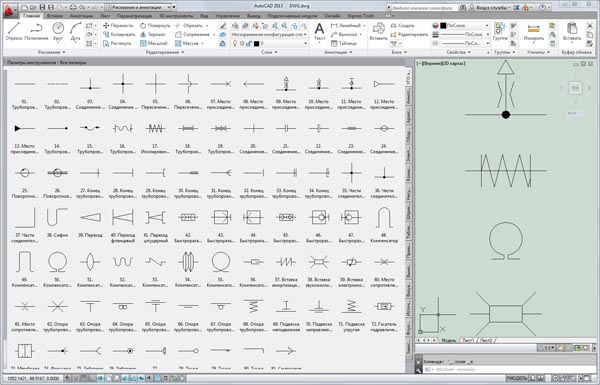The height and width of the screenshot is (385, 600).
Task: Open the Express Tools ribbon tab
Action: (x=361, y=16)
